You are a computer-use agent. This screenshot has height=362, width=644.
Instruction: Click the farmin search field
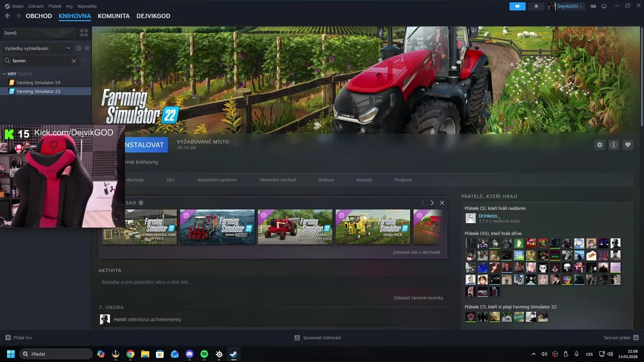pyautogui.click(x=41, y=61)
